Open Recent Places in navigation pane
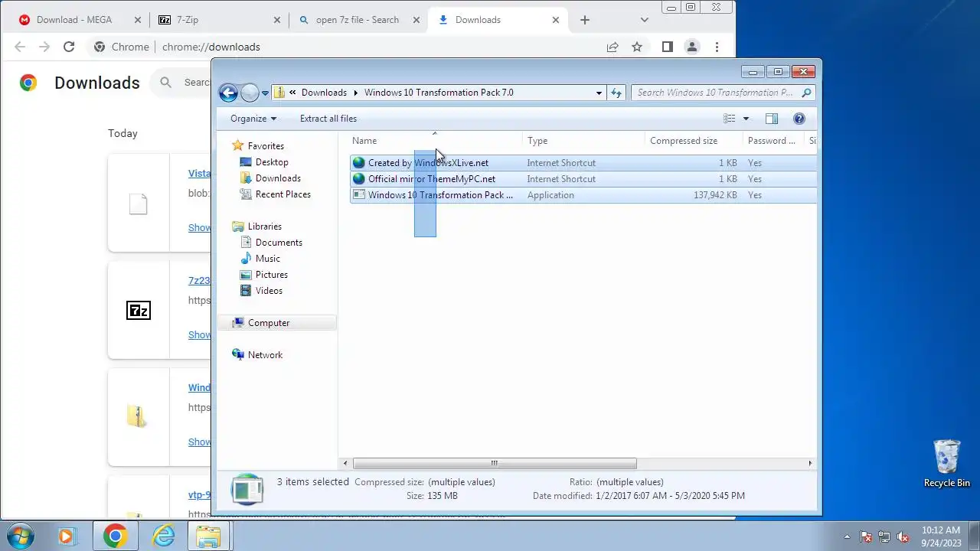This screenshot has height=551, width=980. 283,194
